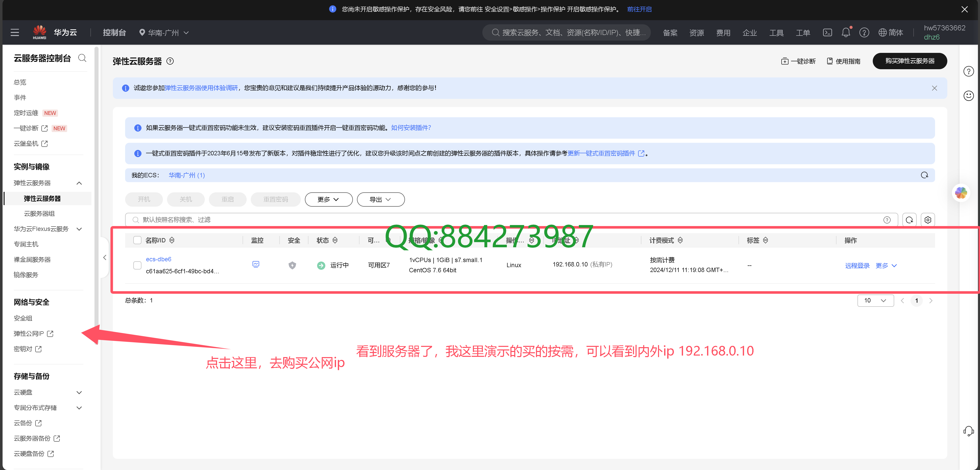Open the customer service headset icon
The width and height of the screenshot is (980, 470).
(969, 431)
